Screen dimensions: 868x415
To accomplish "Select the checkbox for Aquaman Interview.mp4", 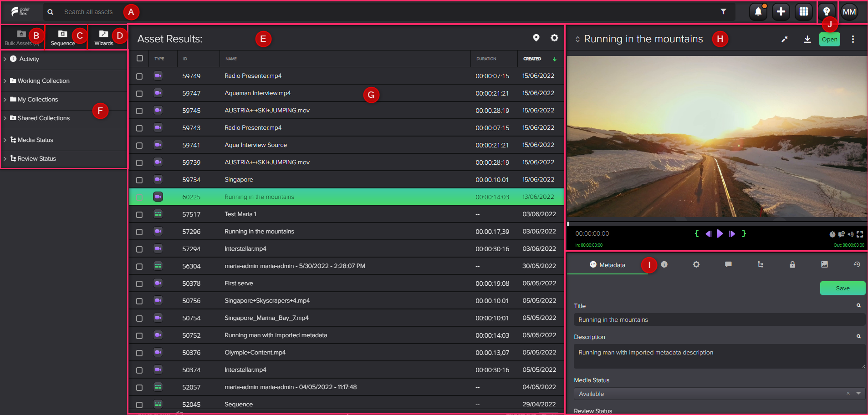I will click(x=139, y=94).
